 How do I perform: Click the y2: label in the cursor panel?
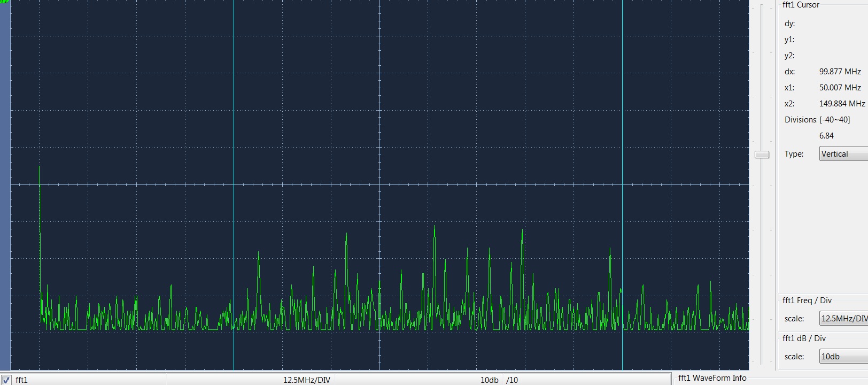pos(789,56)
